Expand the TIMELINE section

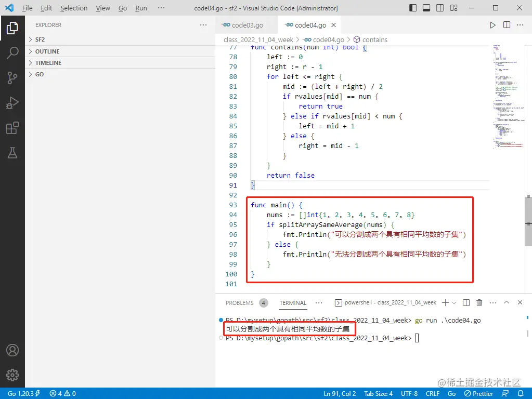click(x=120, y=63)
